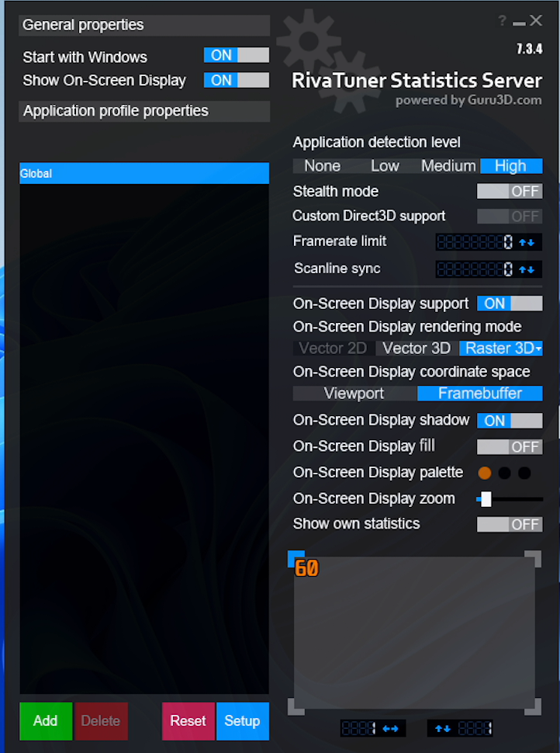Image resolution: width=560 pixels, height=753 pixels.
Task: Toggle Custom Direct3D support switch
Action: (510, 216)
